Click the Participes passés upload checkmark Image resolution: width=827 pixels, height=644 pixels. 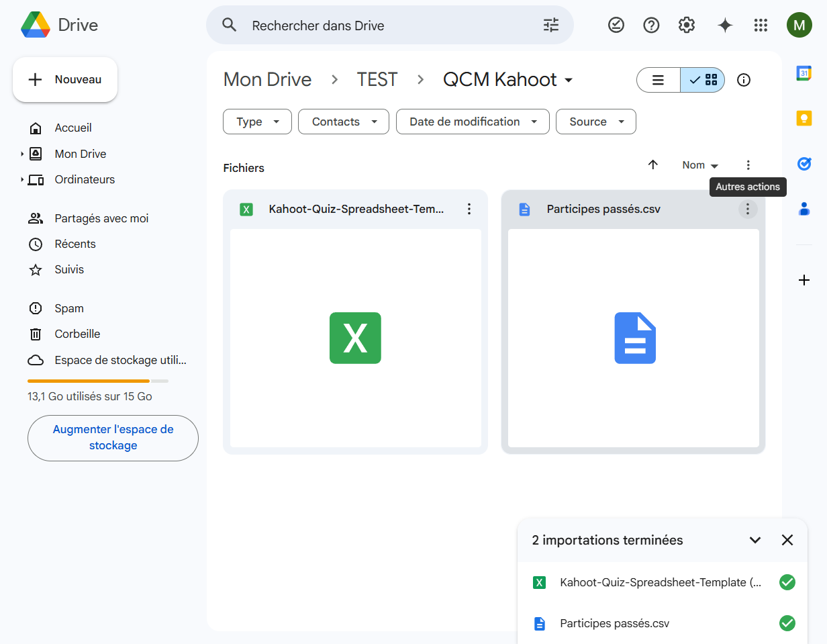(787, 623)
